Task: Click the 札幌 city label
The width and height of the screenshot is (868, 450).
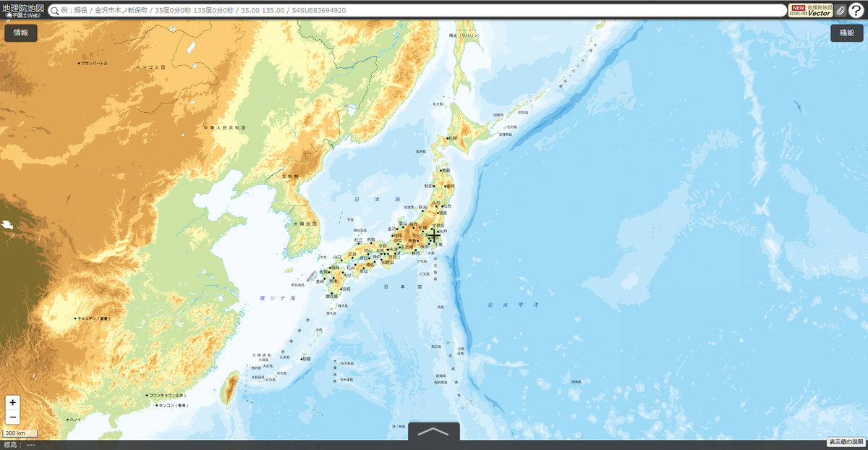Action: (453, 138)
